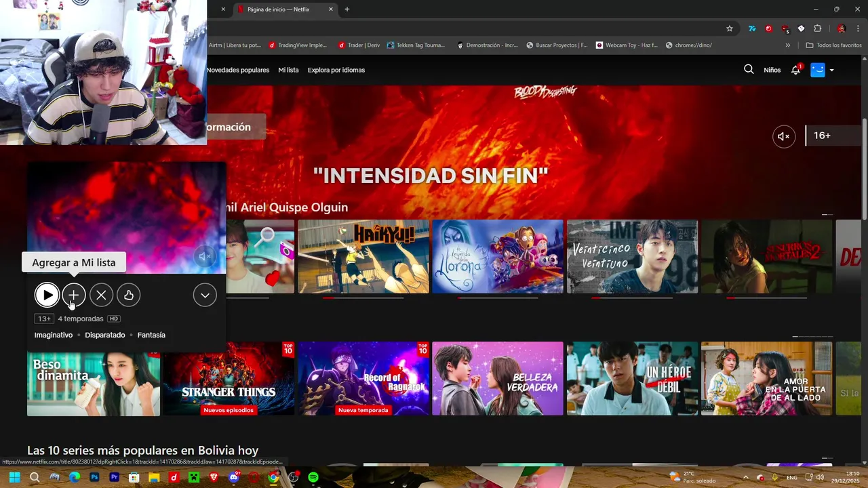This screenshot has width=868, height=488.
Task: Open the Chrome profile avatar
Action: [x=842, y=28]
